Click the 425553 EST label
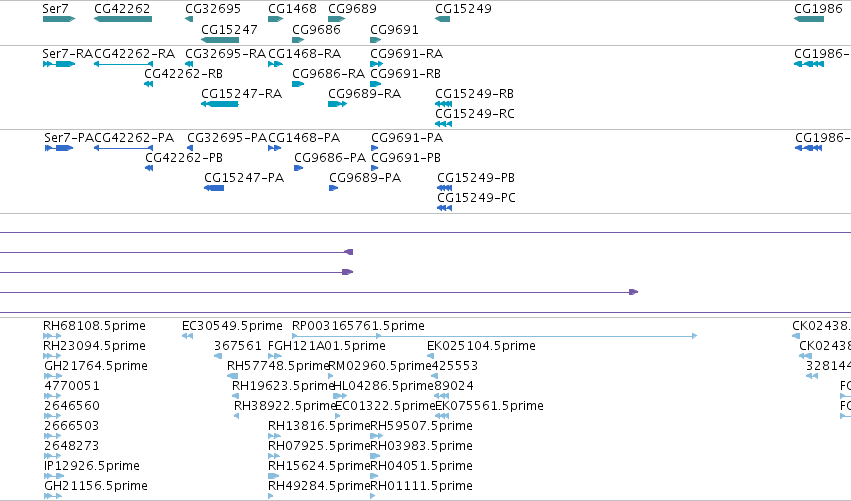Image resolution: width=851 pixels, height=501 pixels. (x=455, y=366)
